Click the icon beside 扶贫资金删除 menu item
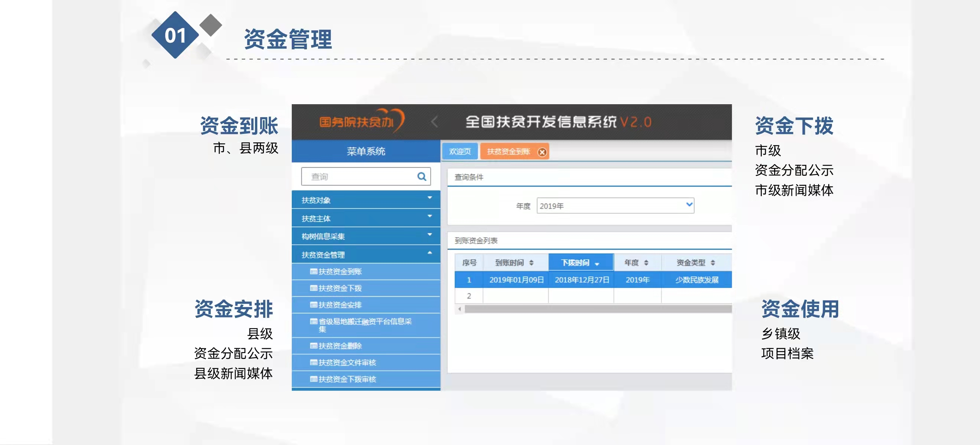The height and width of the screenshot is (445, 980). [x=313, y=346]
